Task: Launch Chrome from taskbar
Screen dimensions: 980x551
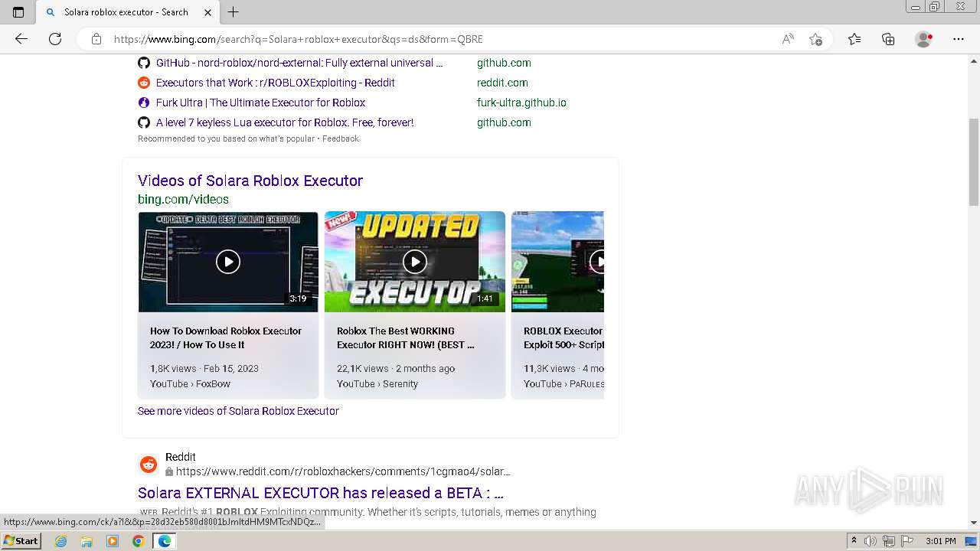Action: click(x=138, y=541)
